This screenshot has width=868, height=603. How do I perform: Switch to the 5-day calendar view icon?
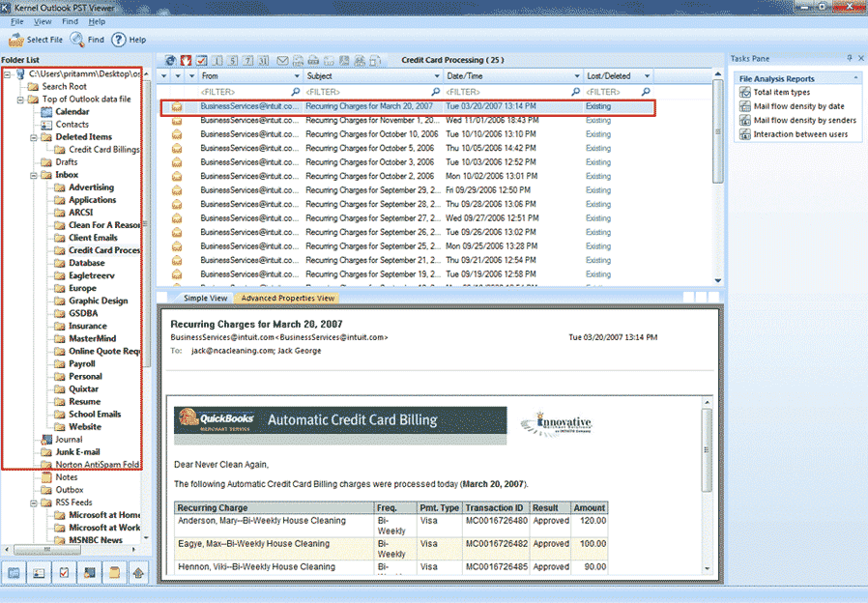[233, 60]
